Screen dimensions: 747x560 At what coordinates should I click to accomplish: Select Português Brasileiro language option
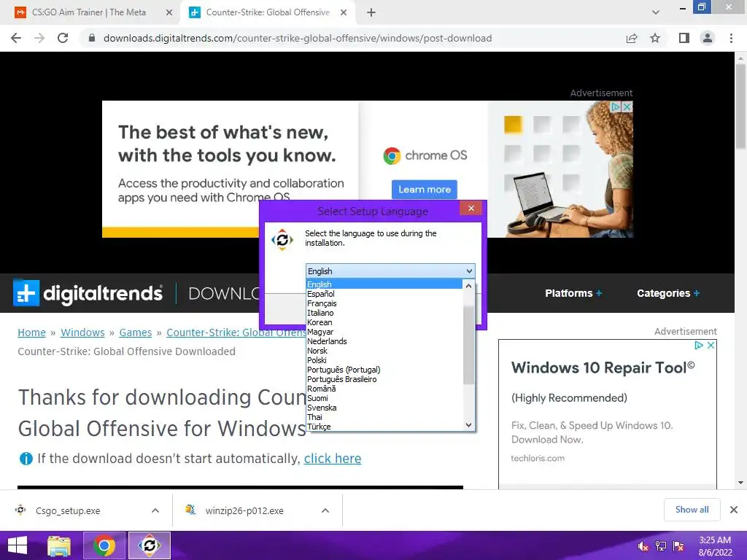pyautogui.click(x=384, y=379)
